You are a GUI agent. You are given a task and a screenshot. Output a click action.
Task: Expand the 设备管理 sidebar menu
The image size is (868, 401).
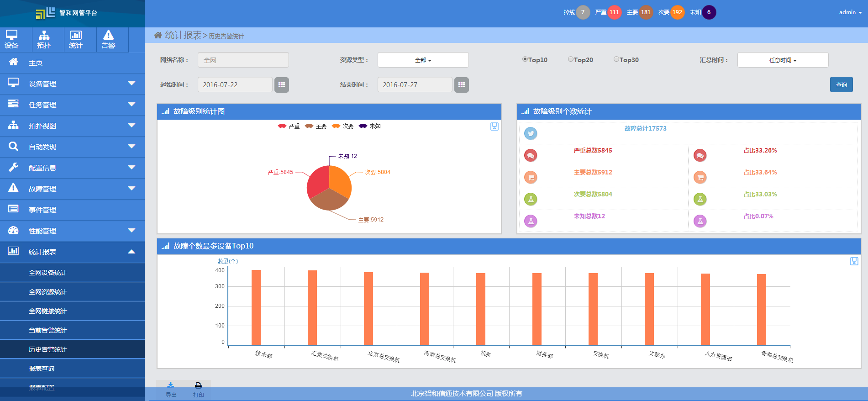72,84
